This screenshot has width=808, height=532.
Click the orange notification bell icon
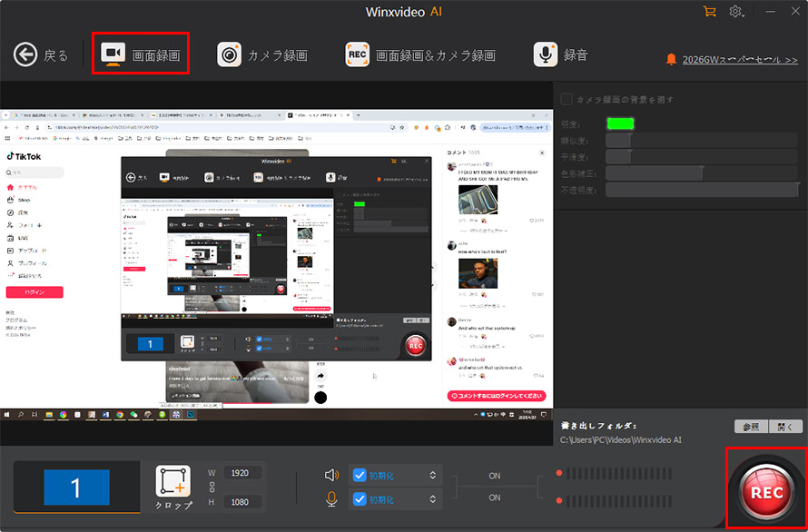click(672, 59)
